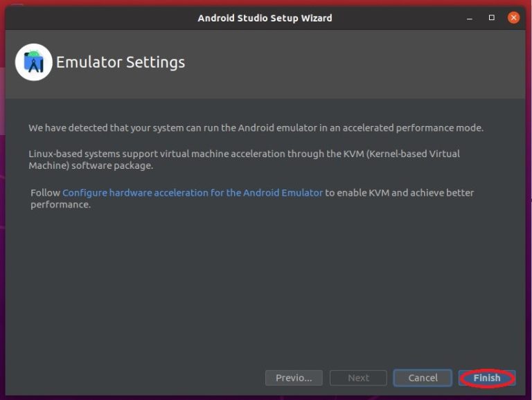Cancel the setup wizard
This screenshot has width=532, height=400.
pyautogui.click(x=423, y=378)
